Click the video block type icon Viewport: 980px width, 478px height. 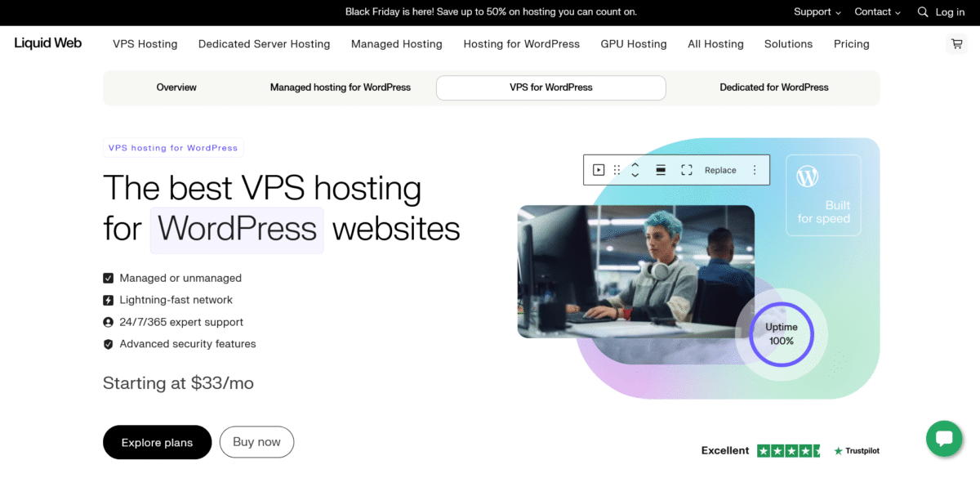(599, 170)
